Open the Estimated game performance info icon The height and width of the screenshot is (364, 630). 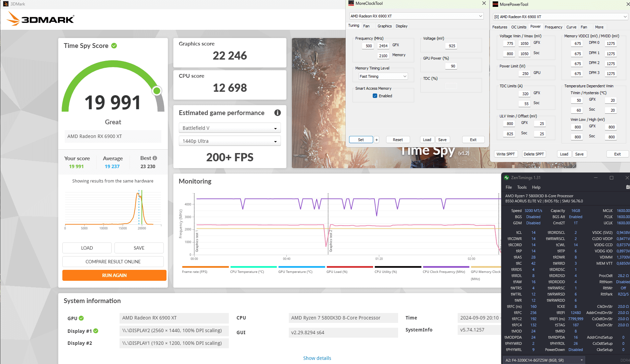tap(277, 113)
